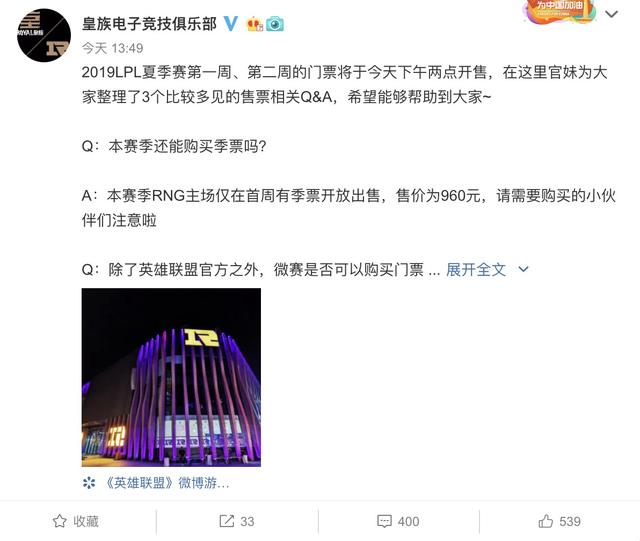Open the post timestamp 今天 13:49
Screen dimensions: 640x541
click(113, 48)
